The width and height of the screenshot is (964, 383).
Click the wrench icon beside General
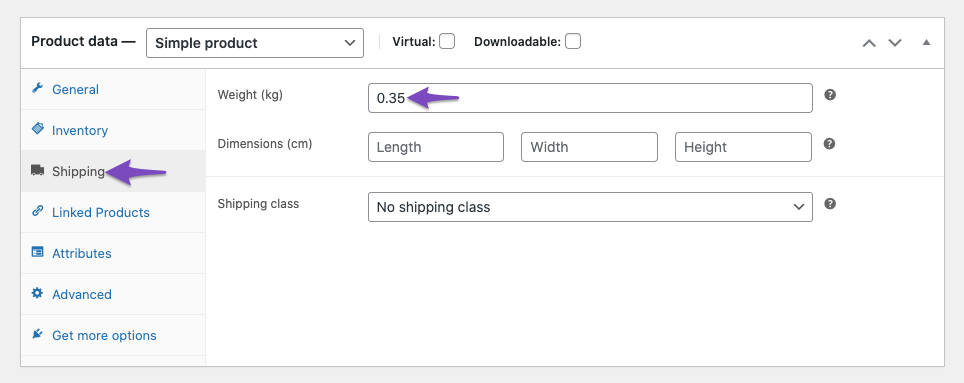(x=38, y=88)
